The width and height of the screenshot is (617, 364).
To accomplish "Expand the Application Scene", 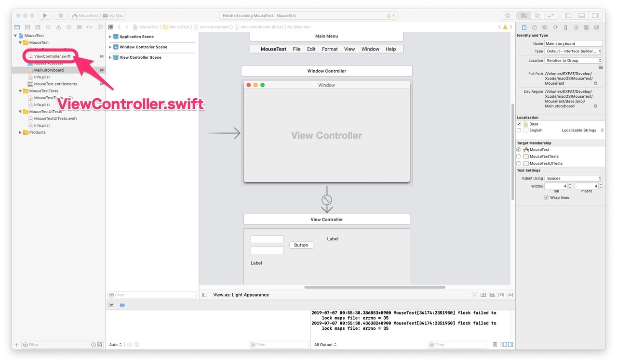I will [x=110, y=37].
